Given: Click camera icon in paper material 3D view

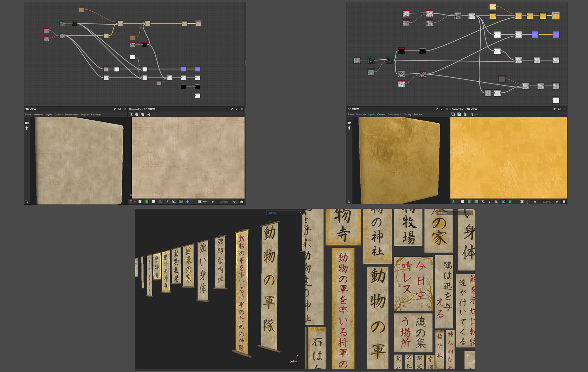Looking at the screenshot, I should click(27, 123).
